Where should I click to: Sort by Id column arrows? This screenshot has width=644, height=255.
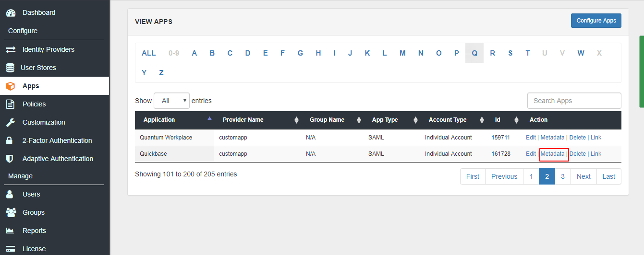517,120
